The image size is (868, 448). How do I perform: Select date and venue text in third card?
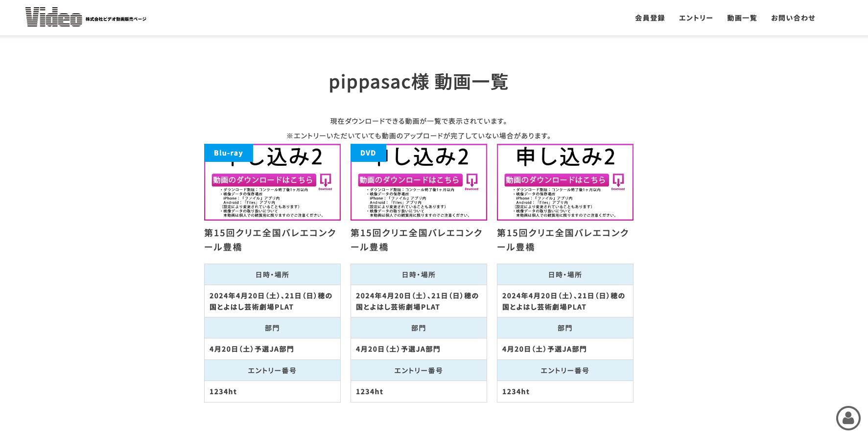click(563, 301)
